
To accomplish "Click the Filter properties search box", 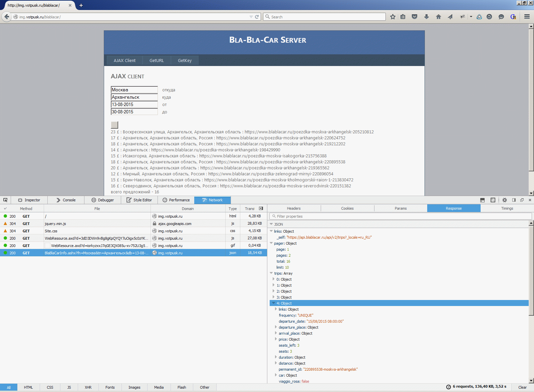I will point(400,216).
